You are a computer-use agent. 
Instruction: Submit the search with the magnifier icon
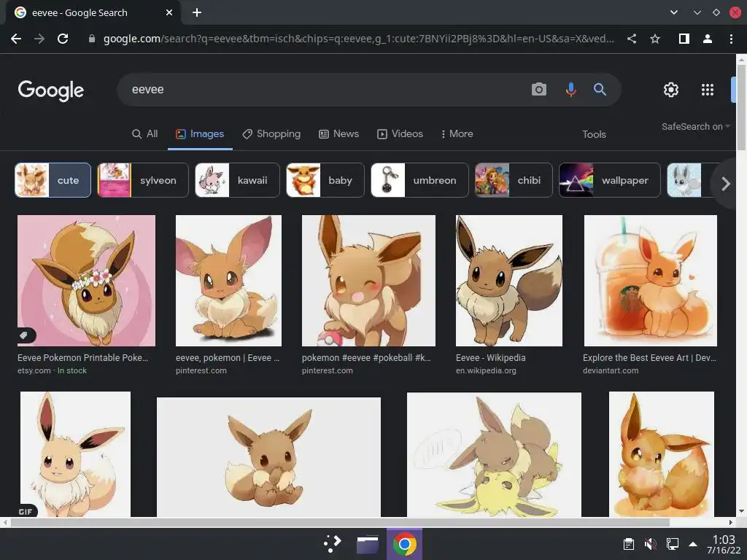[600, 89]
